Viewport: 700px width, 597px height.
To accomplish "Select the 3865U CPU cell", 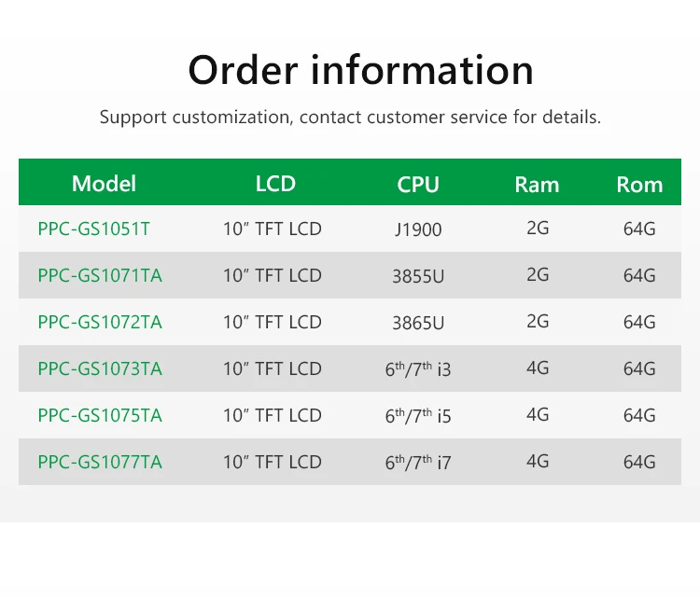I will [x=418, y=323].
